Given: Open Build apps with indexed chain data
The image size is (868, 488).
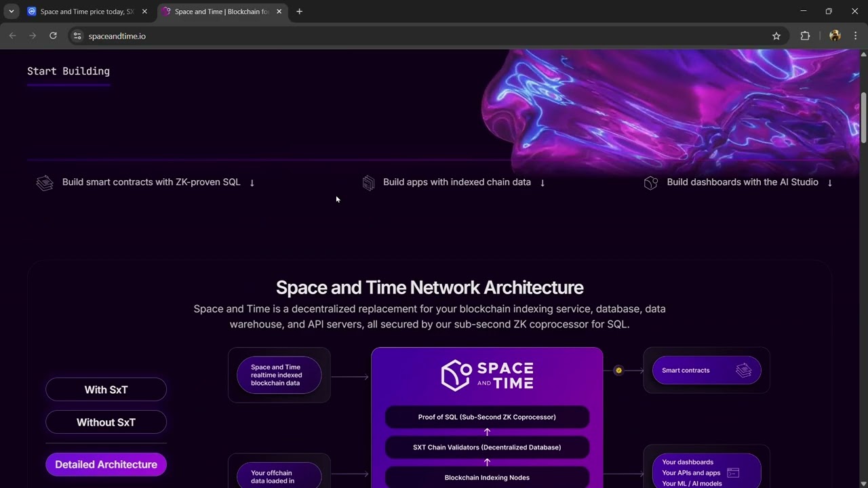Looking at the screenshot, I should pyautogui.click(x=457, y=182).
